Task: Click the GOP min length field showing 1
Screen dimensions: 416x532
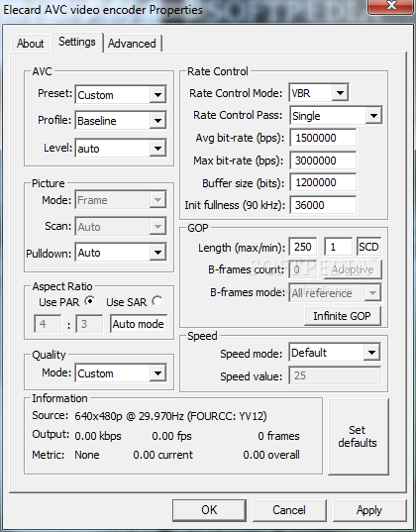Action: click(x=339, y=247)
